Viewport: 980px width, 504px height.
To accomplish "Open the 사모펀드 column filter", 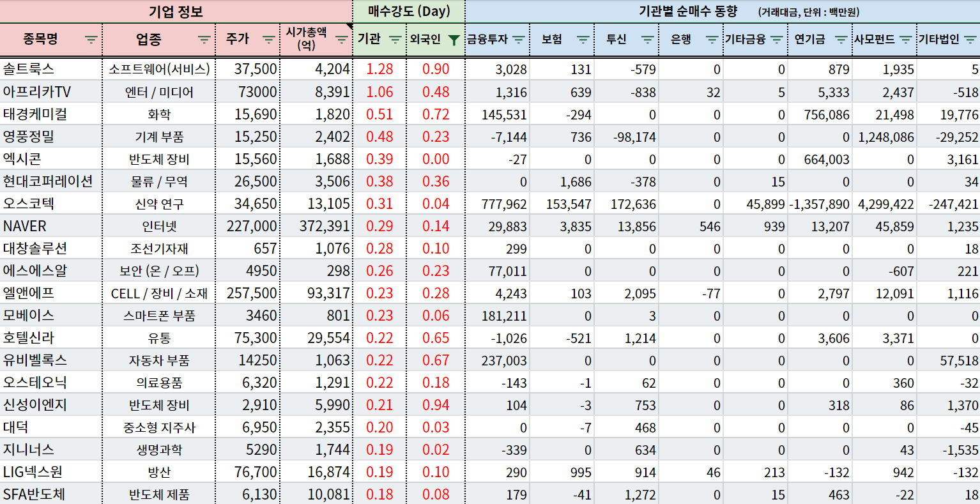I will pyautogui.click(x=906, y=40).
